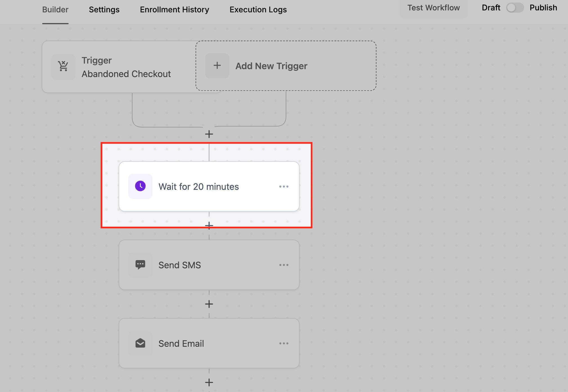Open the options menu for Wait for 20 minutes

(284, 186)
